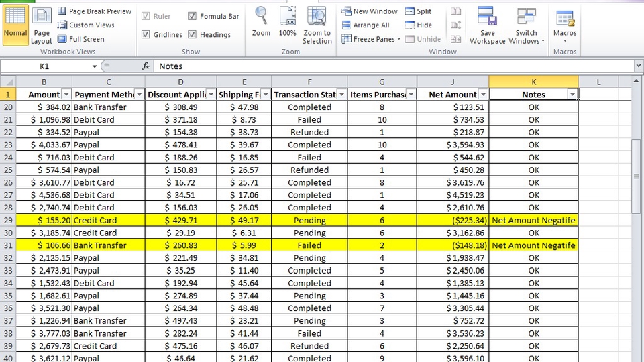Click Synchronous Scrolling icon
Image resolution: width=644 pixels, height=362 pixels.
(x=456, y=25)
